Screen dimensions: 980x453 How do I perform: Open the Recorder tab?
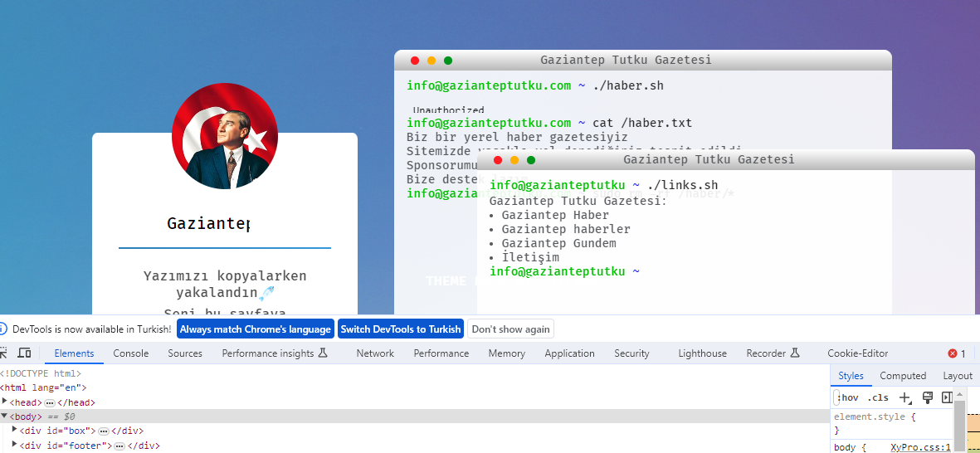tap(773, 353)
